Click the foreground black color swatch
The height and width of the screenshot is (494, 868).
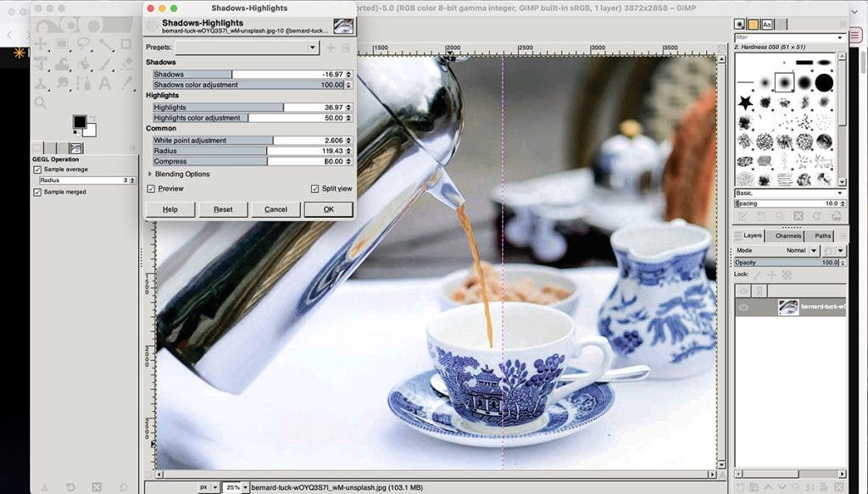(80, 122)
